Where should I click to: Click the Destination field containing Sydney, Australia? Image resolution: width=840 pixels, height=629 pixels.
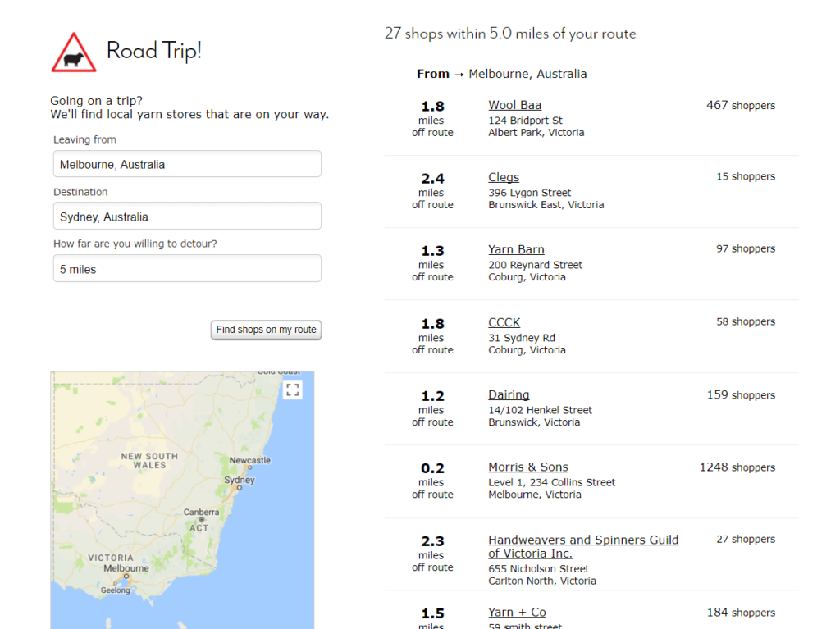(x=187, y=217)
